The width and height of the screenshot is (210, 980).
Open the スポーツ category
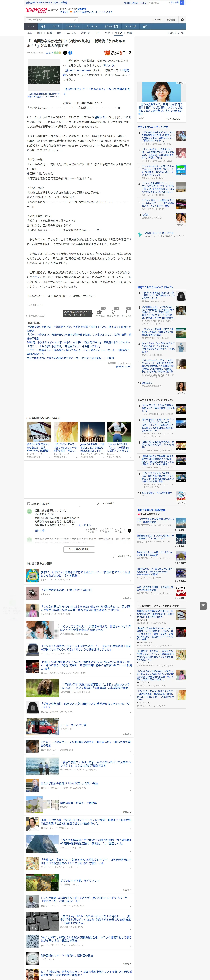tap(86, 33)
